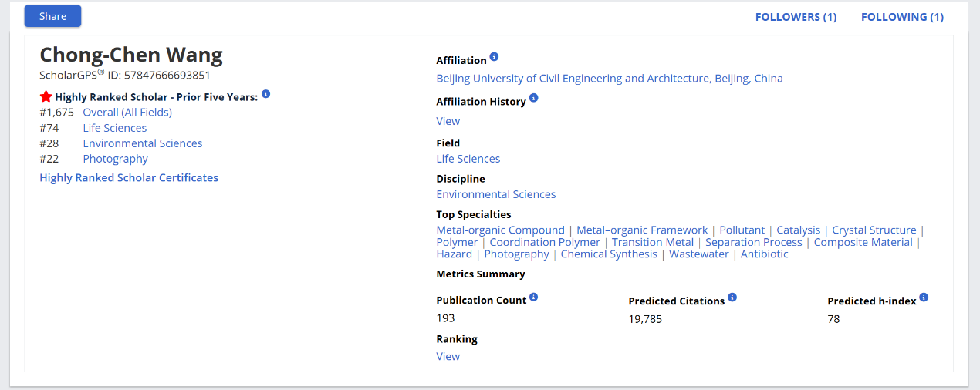
Task: Open Beijing University of Civil Engineering link
Action: tap(609, 78)
